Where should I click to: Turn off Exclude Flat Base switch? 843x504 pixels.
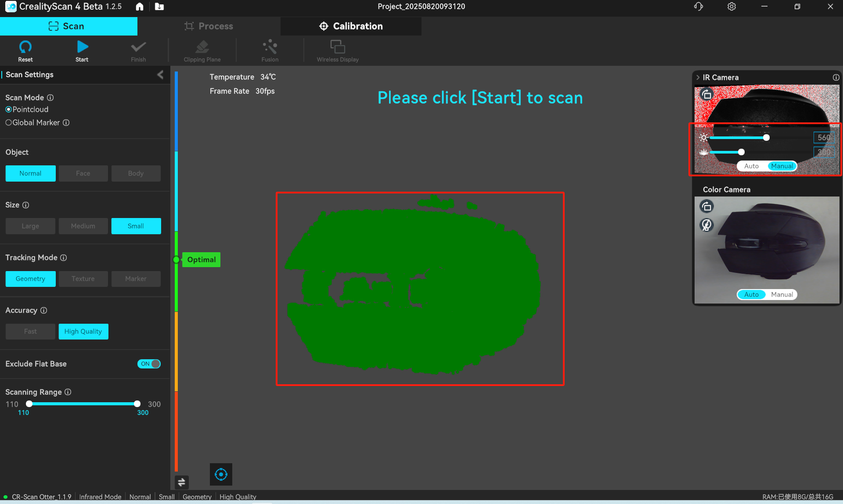point(149,364)
